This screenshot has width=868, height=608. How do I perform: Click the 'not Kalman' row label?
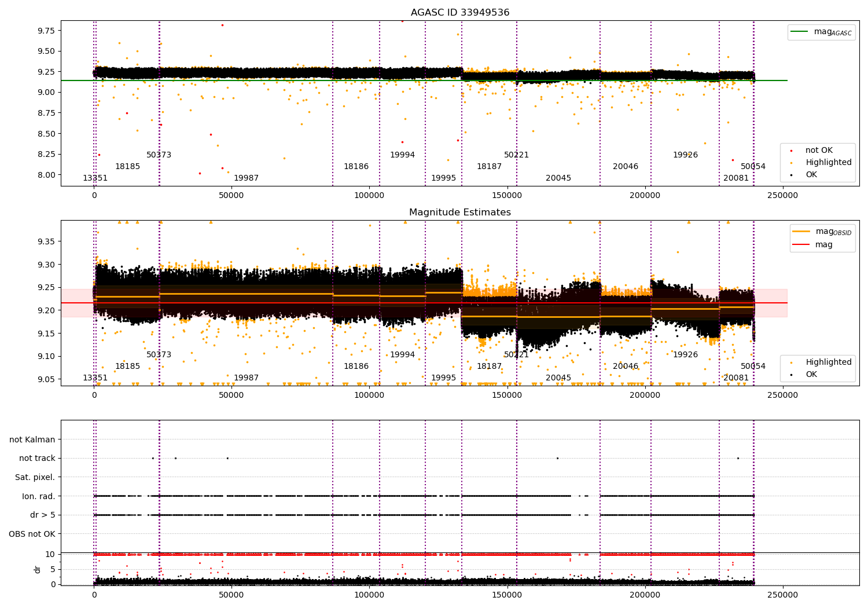[x=32, y=440]
